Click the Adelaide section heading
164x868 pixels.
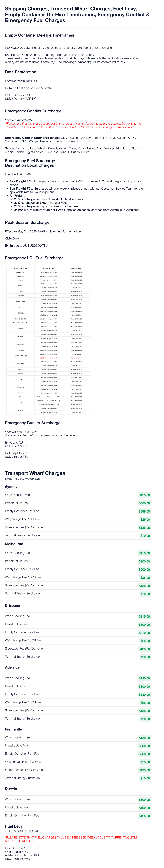(x=12, y=667)
